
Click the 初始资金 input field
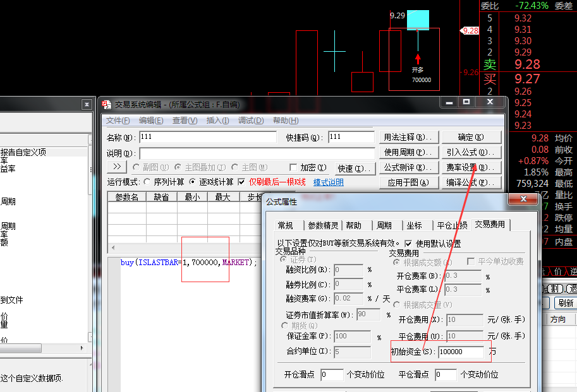point(461,352)
